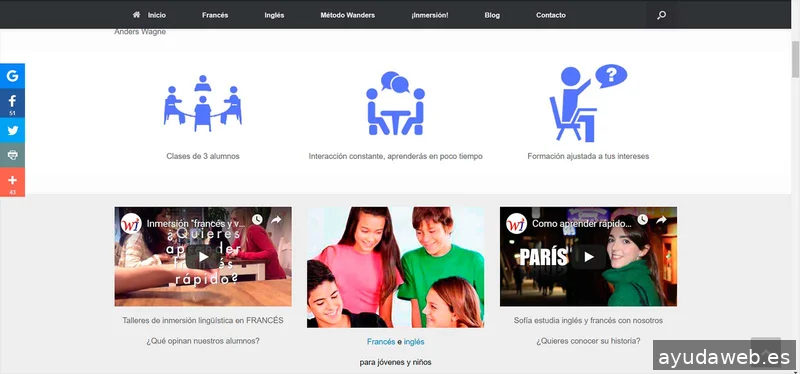Viewport: 800px width, 374px height.
Task: Click the conversation table icon
Action: [x=395, y=103]
